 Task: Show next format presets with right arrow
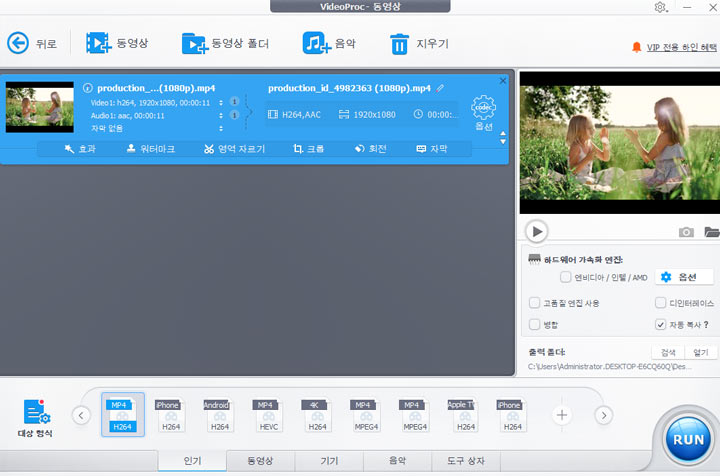pos(604,415)
